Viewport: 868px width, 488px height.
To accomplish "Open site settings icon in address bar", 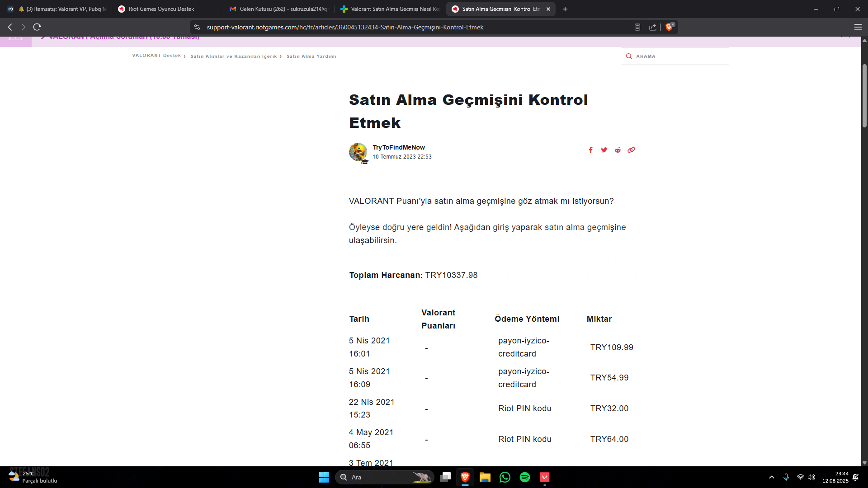I will coord(197,27).
